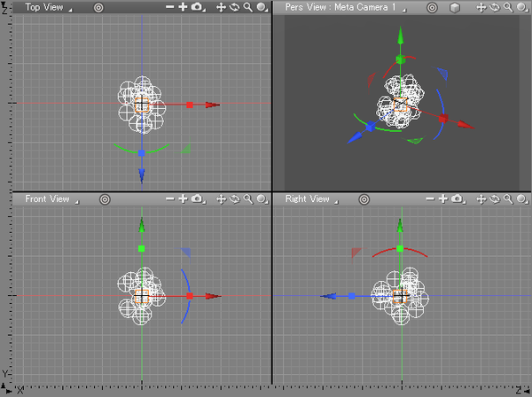
Task: Toggle the target circle icon in Top View
Action: click(x=98, y=7)
